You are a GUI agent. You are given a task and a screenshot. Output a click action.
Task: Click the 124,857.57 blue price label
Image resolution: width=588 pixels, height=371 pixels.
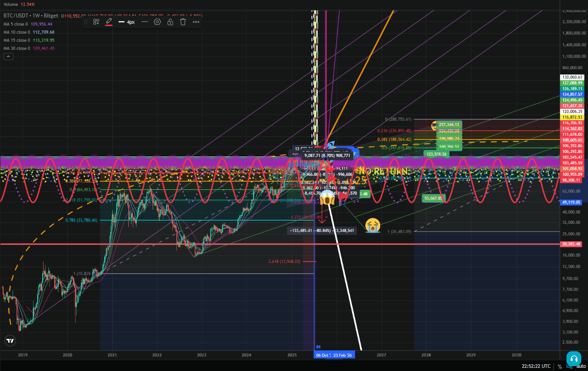pyautogui.click(x=572, y=94)
